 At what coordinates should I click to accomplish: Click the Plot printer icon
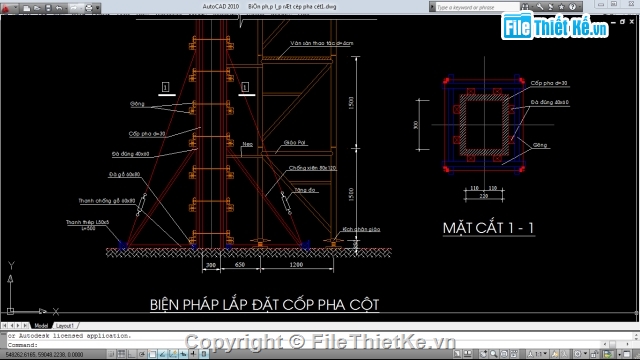click(89, 8)
